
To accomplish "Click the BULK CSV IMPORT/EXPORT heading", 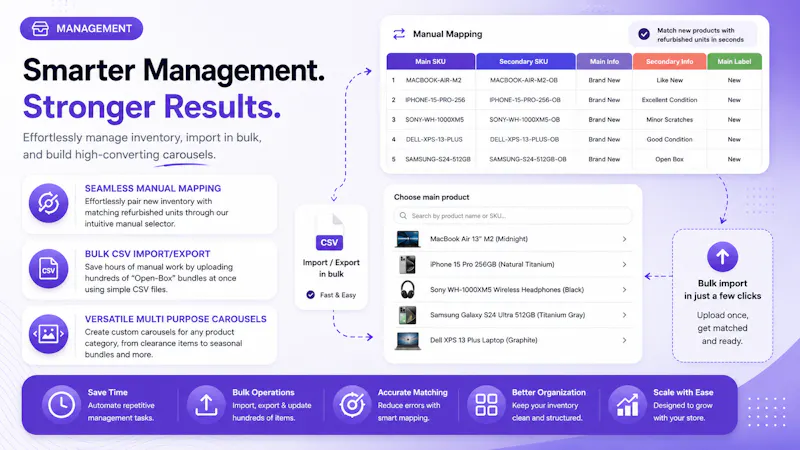I will (147, 254).
